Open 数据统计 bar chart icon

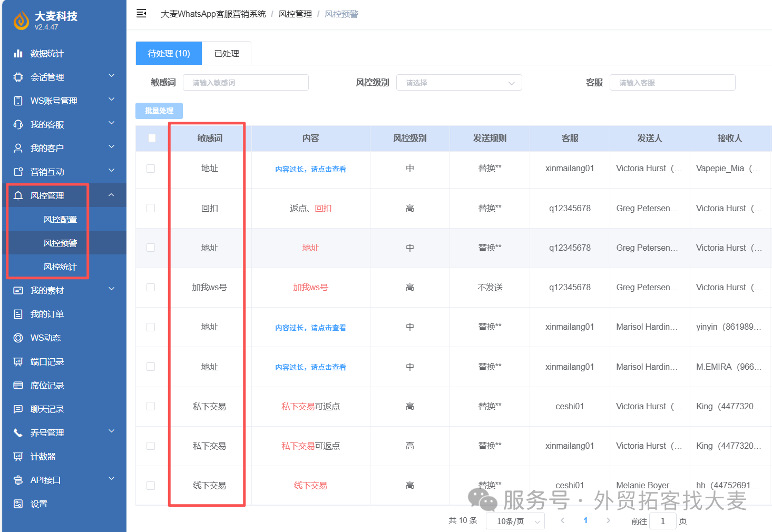18,53
